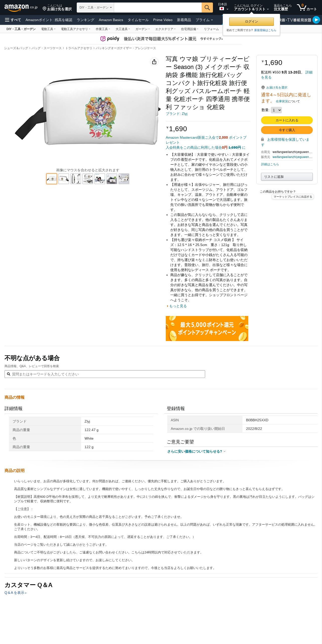This screenshot has width=322, height=644.
Task: Click the share icon above product image
Action: (154, 62)
